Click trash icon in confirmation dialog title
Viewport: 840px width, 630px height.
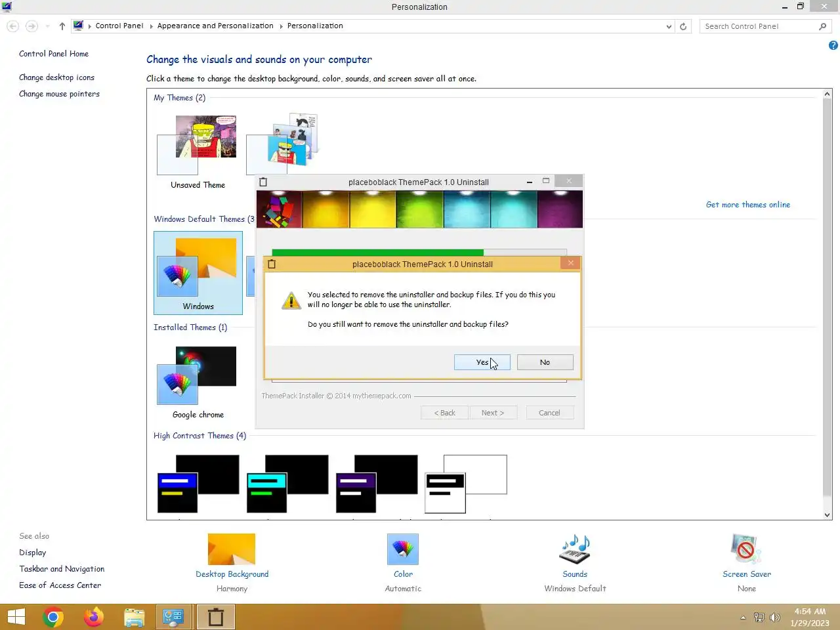coord(272,264)
